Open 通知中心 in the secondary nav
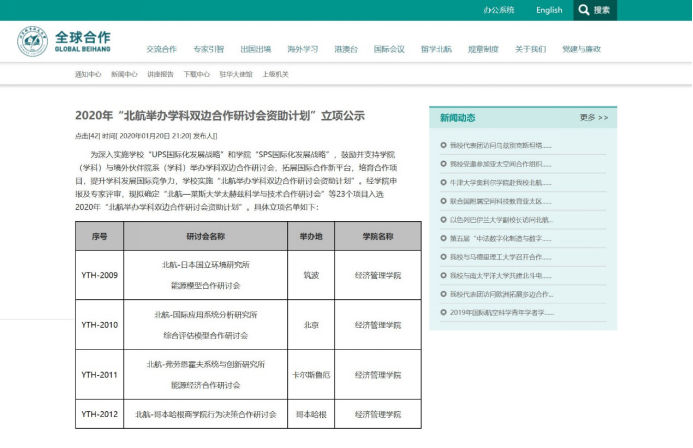This screenshot has height=448, width=693. point(88,74)
